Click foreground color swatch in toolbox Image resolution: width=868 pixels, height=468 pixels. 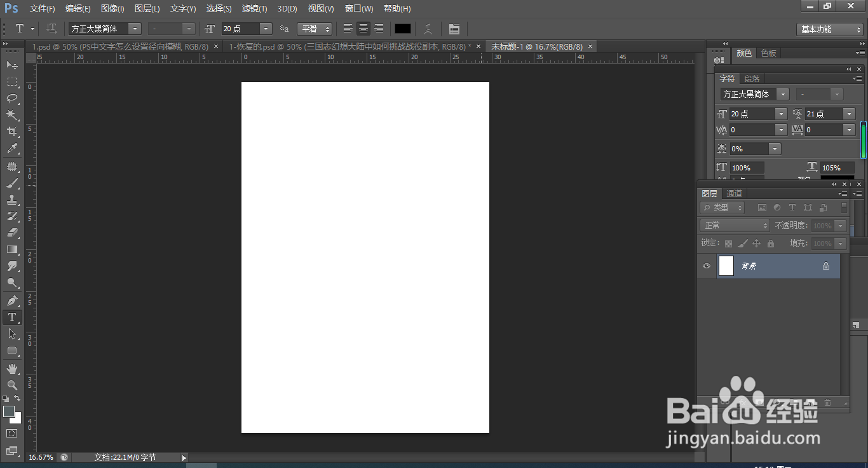pos(9,411)
